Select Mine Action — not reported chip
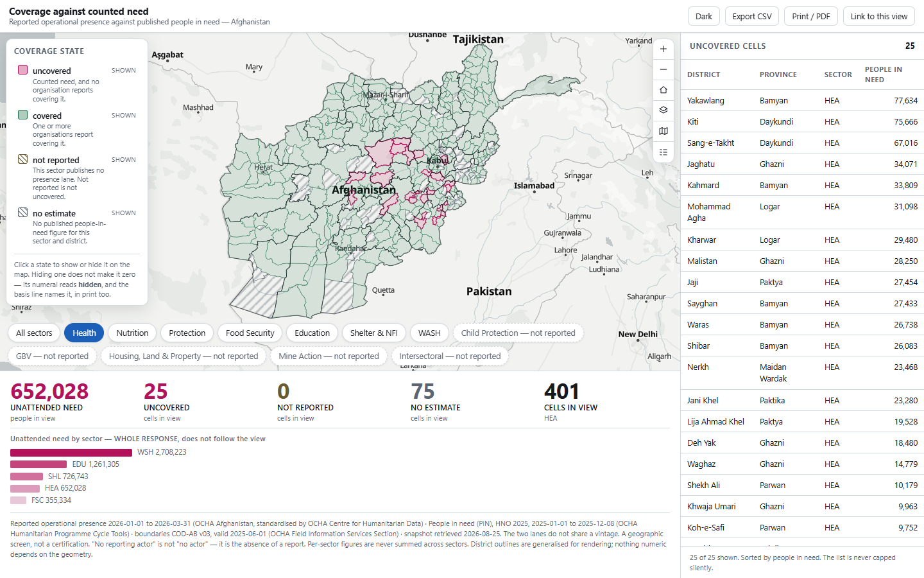 [329, 356]
